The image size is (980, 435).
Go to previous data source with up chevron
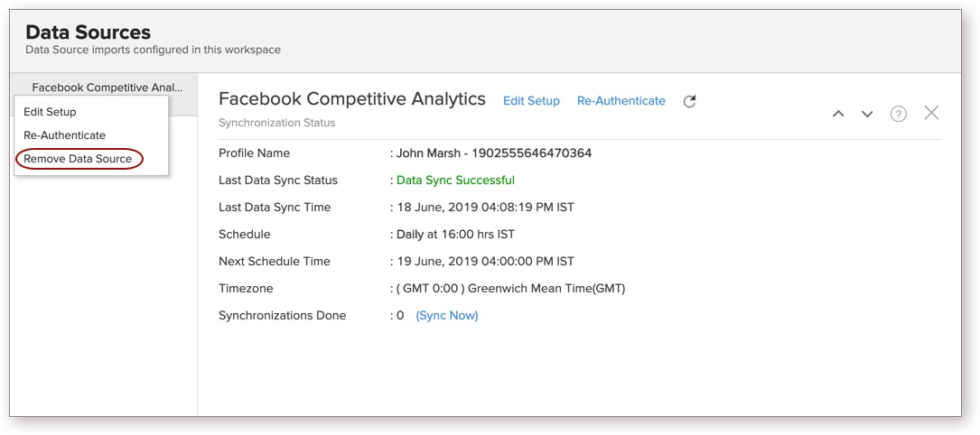[x=838, y=114]
